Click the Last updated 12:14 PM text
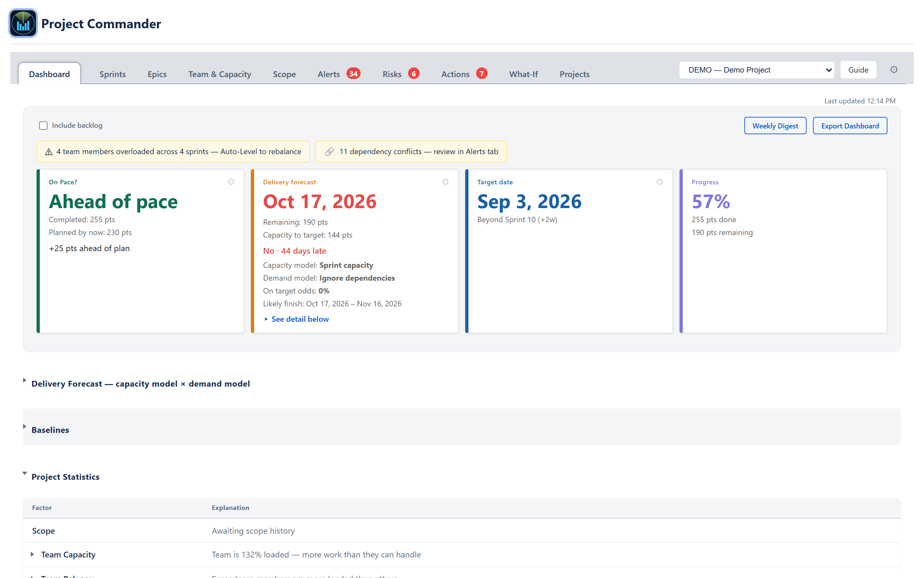The height and width of the screenshot is (578, 924). pos(860,101)
